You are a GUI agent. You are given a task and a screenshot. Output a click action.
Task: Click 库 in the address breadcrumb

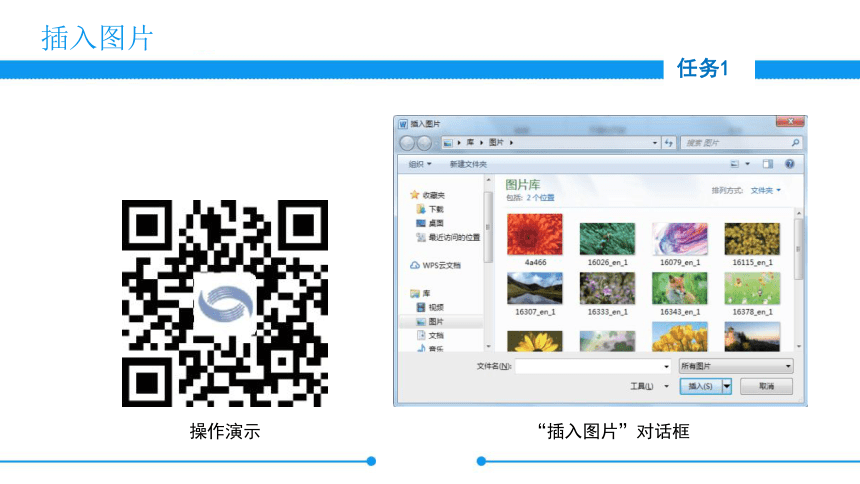[470, 143]
